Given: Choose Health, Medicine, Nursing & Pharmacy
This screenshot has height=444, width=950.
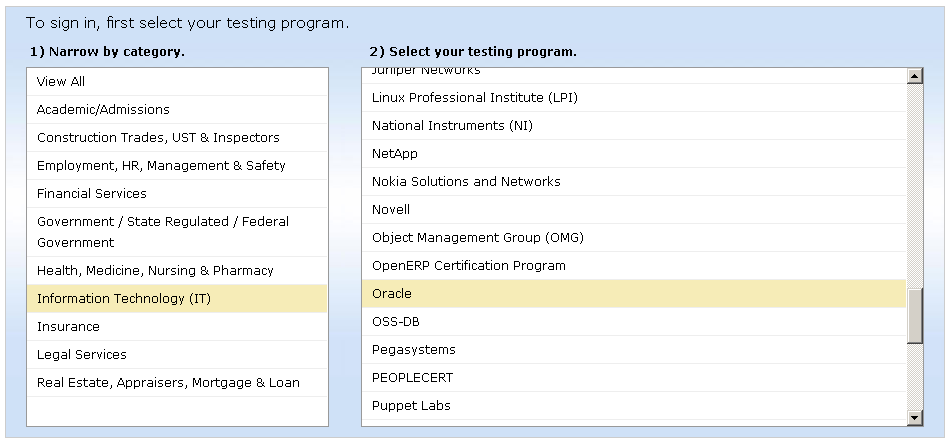Looking at the screenshot, I should click(x=155, y=271).
